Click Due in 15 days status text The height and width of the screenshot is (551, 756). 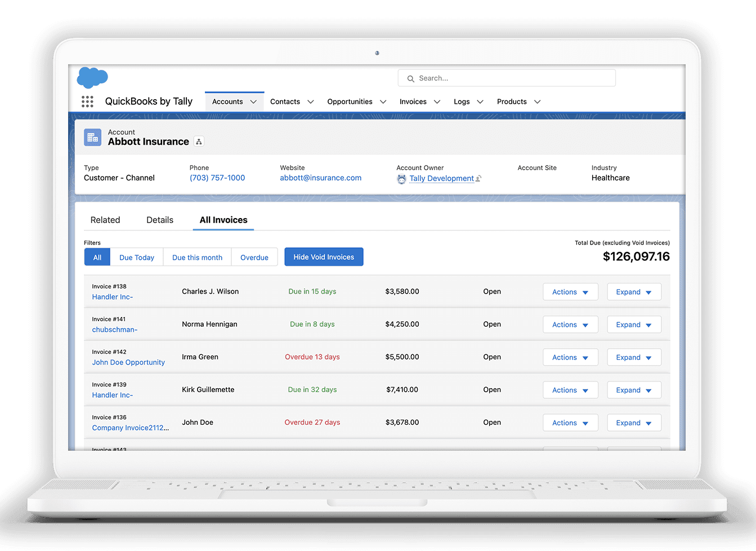tap(312, 292)
